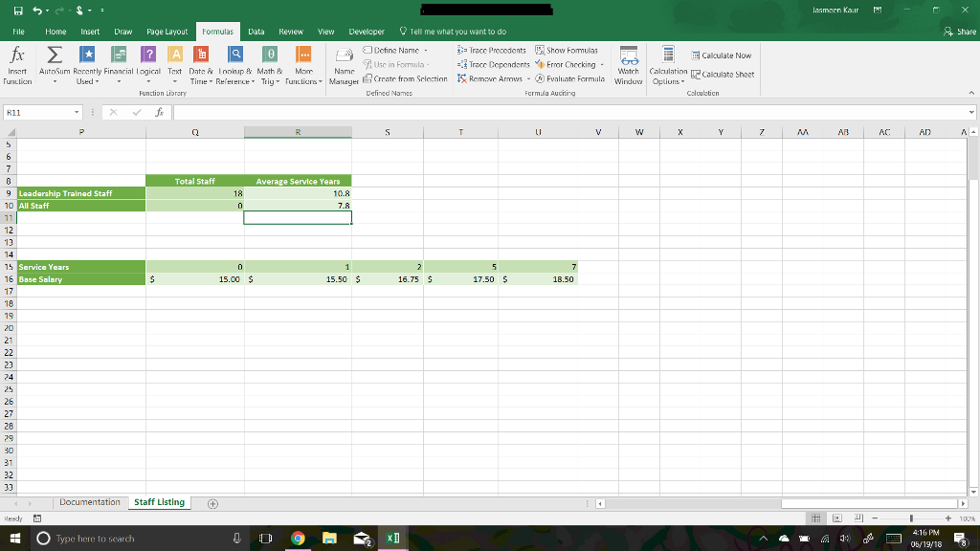Image resolution: width=980 pixels, height=551 pixels.
Task: Open the Watch Window
Action: [x=628, y=66]
